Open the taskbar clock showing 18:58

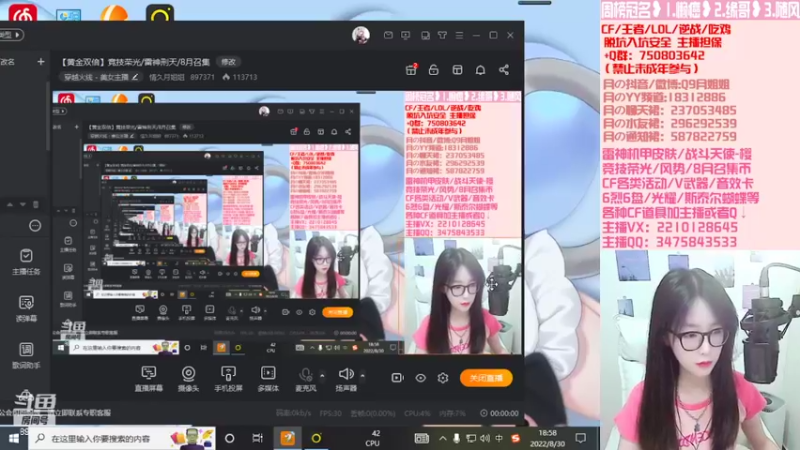pyautogui.click(x=547, y=438)
